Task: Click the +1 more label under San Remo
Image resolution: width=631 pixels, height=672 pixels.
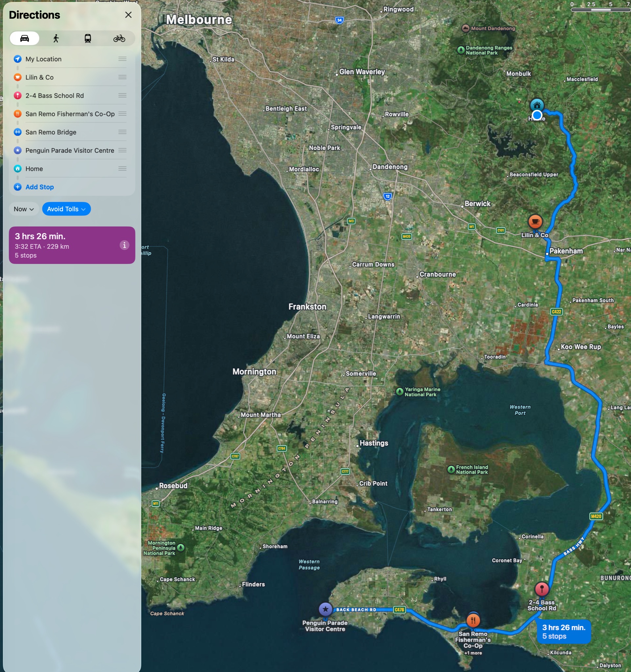Action: [x=473, y=653]
